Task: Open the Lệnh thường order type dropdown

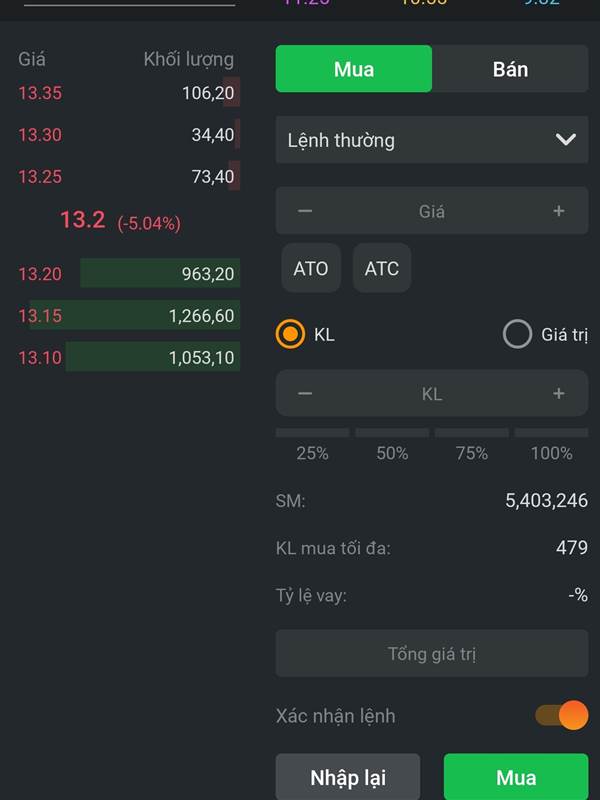Action: pos(432,140)
